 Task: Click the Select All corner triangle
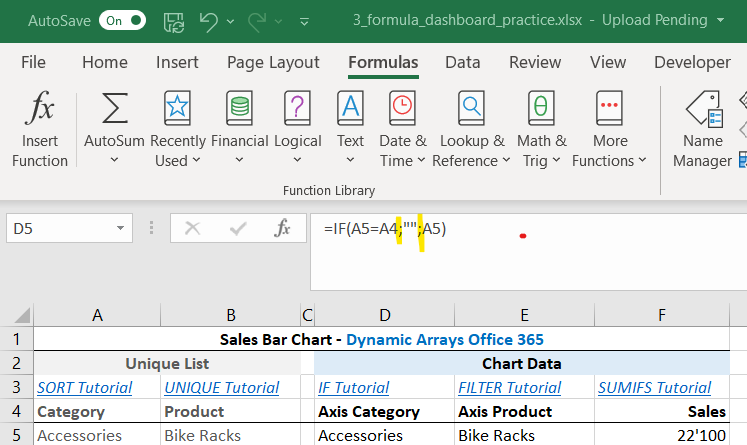point(22,315)
